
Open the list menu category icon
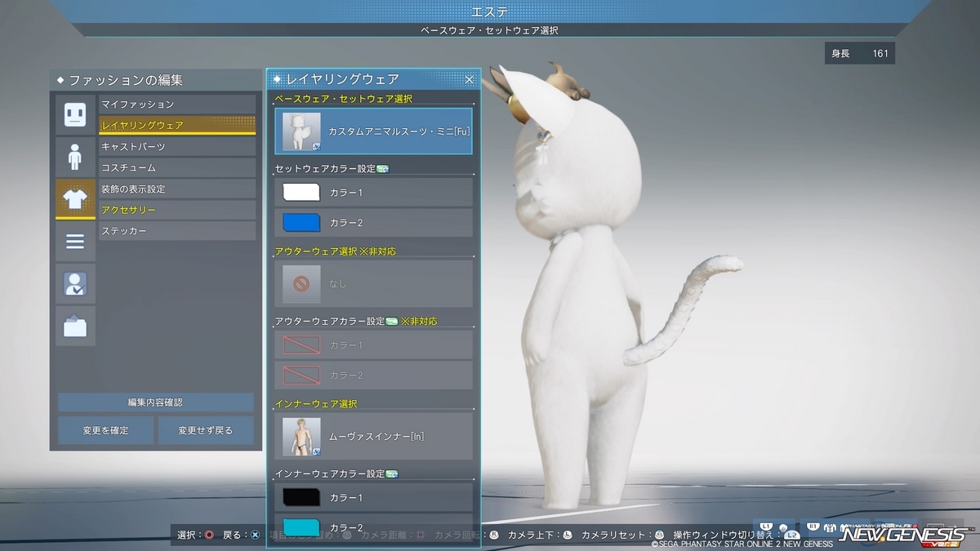75,242
